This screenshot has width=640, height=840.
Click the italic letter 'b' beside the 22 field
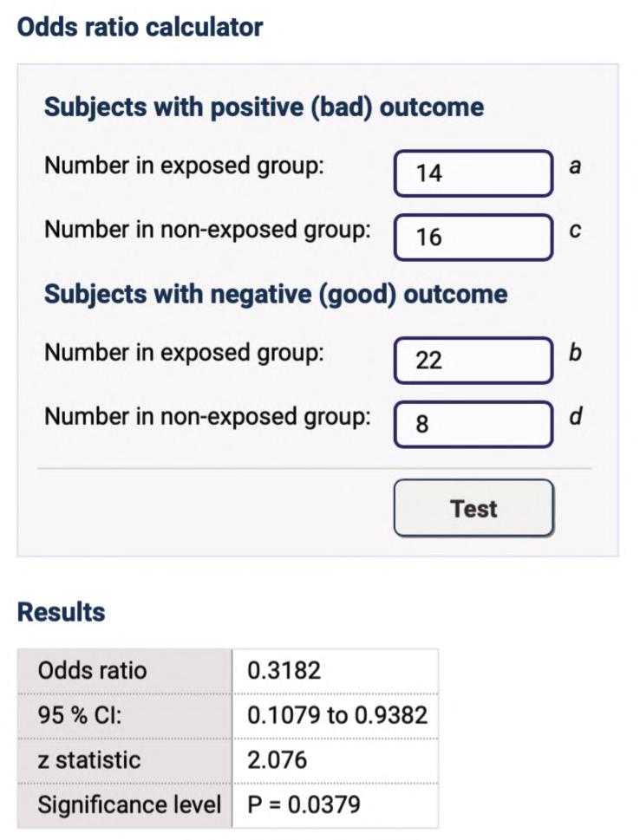574,354
